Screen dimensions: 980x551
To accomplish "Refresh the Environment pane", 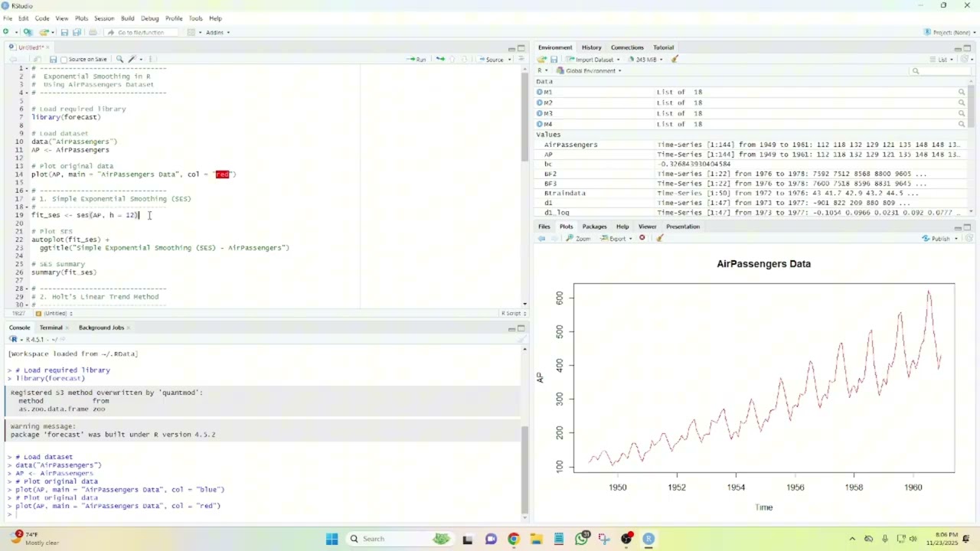I will coord(966,59).
